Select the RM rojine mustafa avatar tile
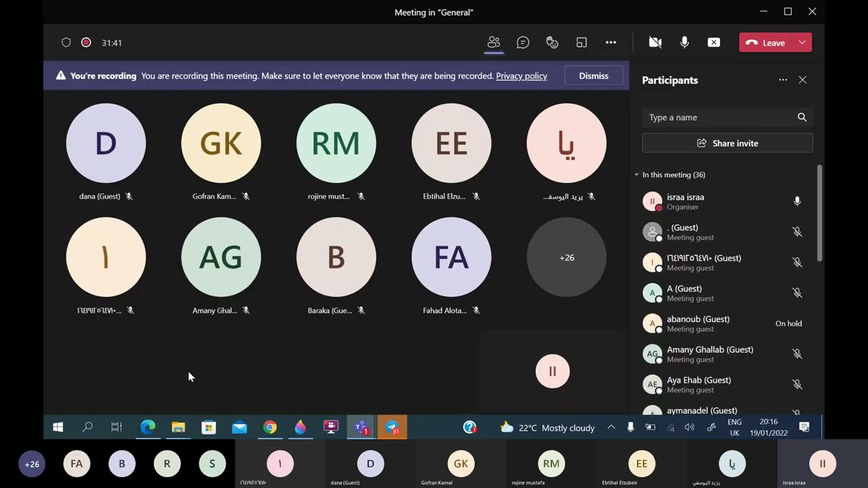The width and height of the screenshot is (868, 488). tap(336, 143)
